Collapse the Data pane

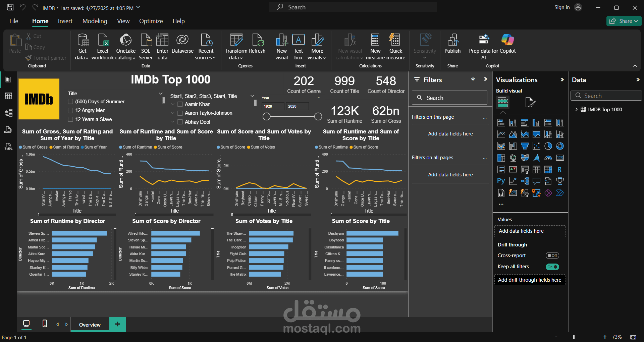click(x=638, y=80)
